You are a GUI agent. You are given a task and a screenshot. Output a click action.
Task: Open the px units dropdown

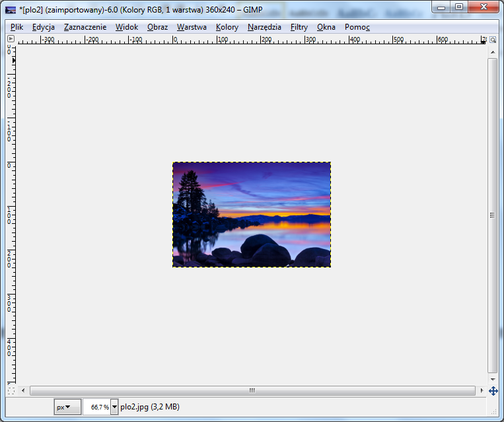pos(67,407)
